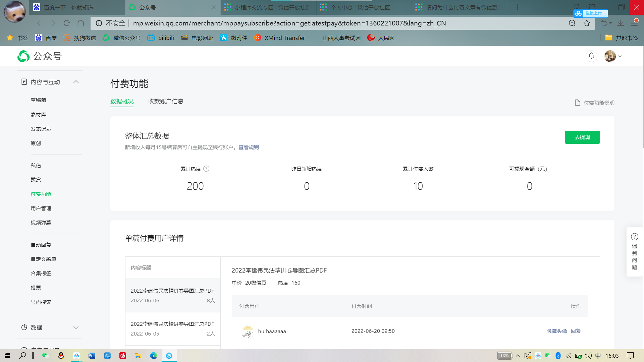Click the bookmark star in address bar
644x362 pixels.
(587, 23)
